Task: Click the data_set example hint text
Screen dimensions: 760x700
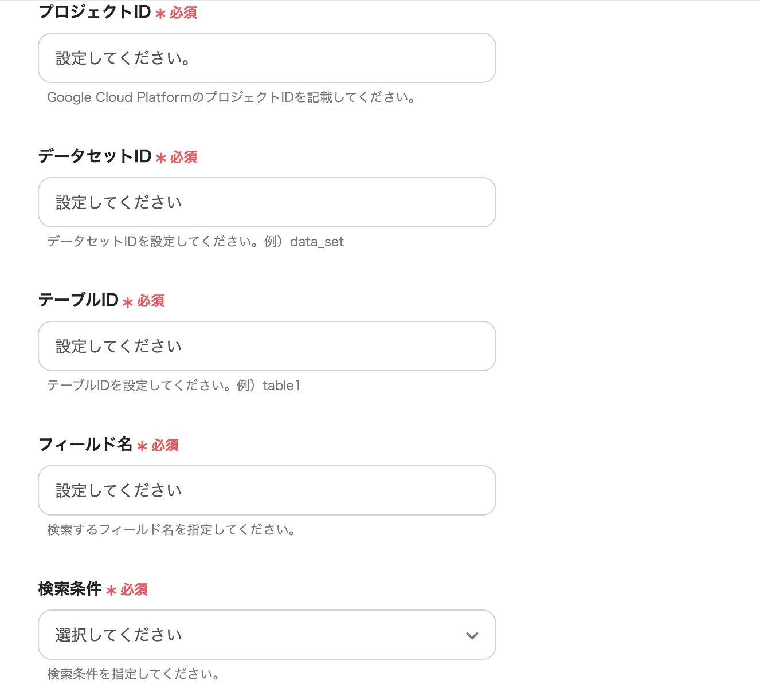Action: click(195, 242)
